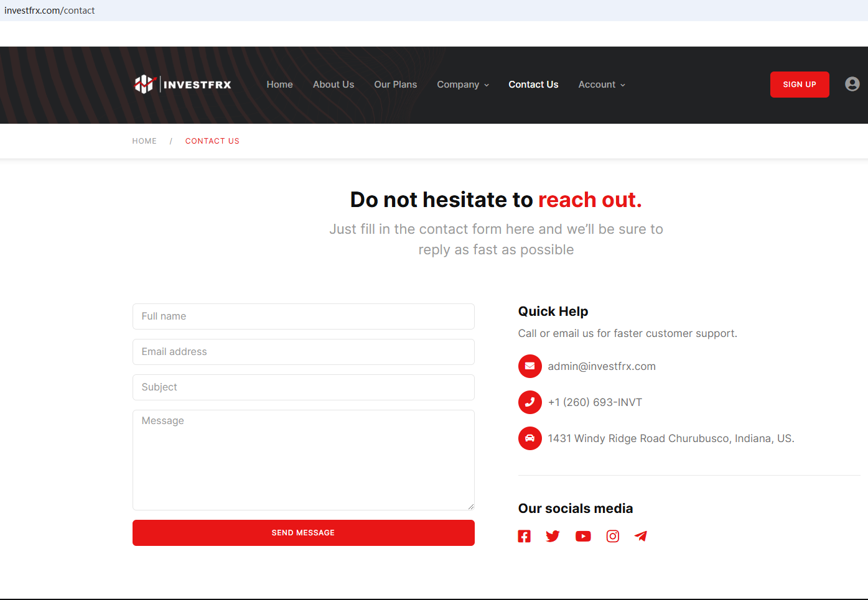Screen dimensions: 868x600
Task: Click the 1431 Windy Ridge Road address text
Action: [671, 438]
